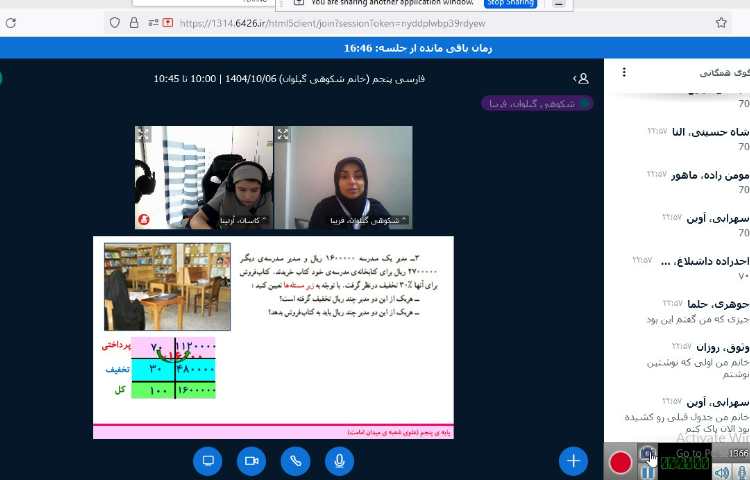Click the chat message from شاه حسینی

(698, 139)
